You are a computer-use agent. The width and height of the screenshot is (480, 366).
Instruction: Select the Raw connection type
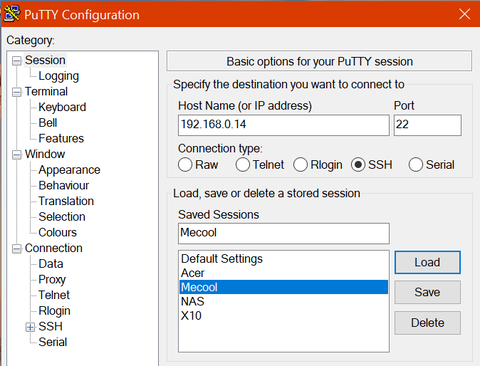[x=185, y=165]
